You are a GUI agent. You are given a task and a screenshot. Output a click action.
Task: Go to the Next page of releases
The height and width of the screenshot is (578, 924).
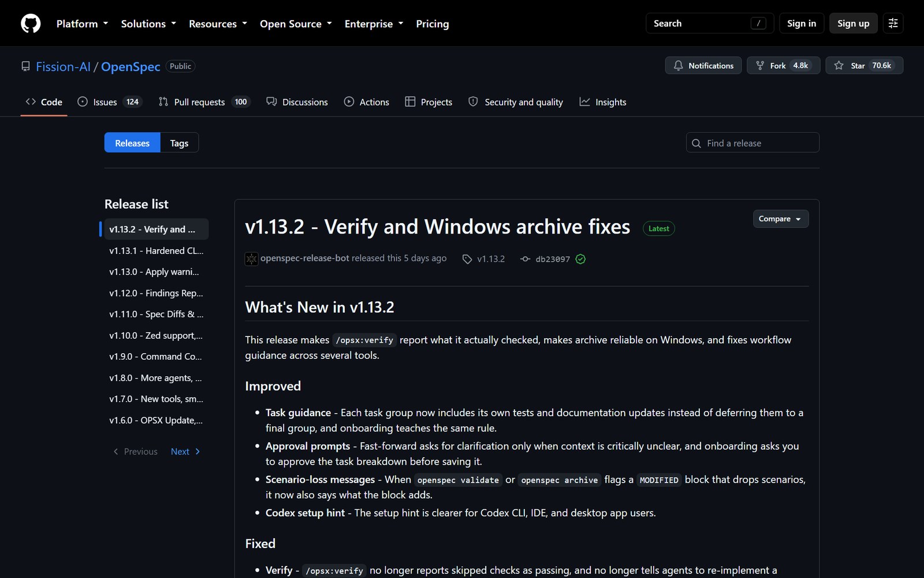tap(185, 451)
